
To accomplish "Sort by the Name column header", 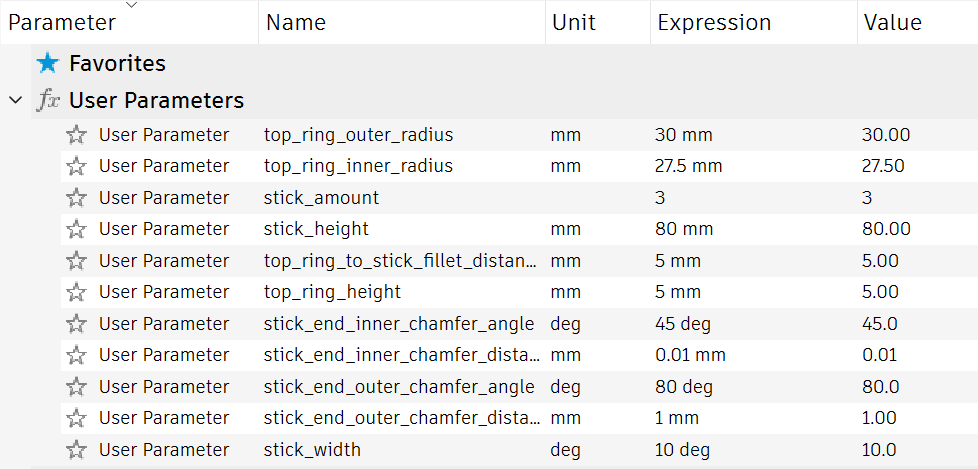I will coord(296,23).
